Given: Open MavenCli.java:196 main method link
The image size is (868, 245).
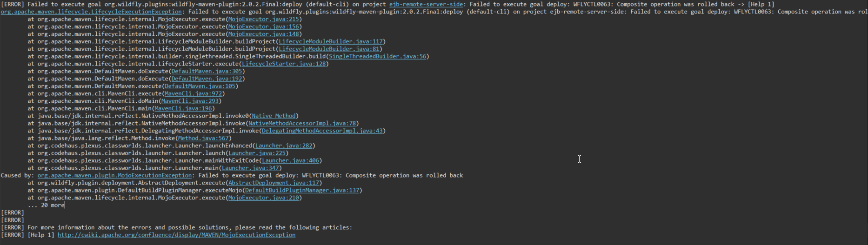Looking at the screenshot, I should tap(183, 108).
